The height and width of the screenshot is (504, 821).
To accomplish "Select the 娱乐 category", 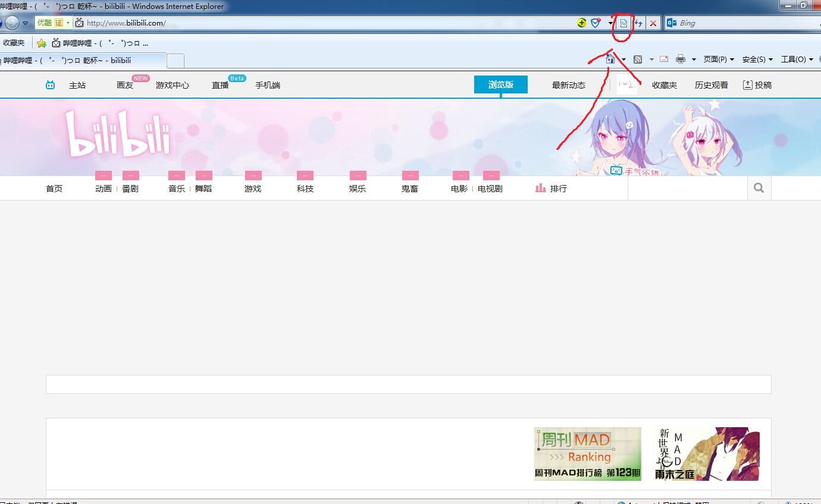I will 358,189.
